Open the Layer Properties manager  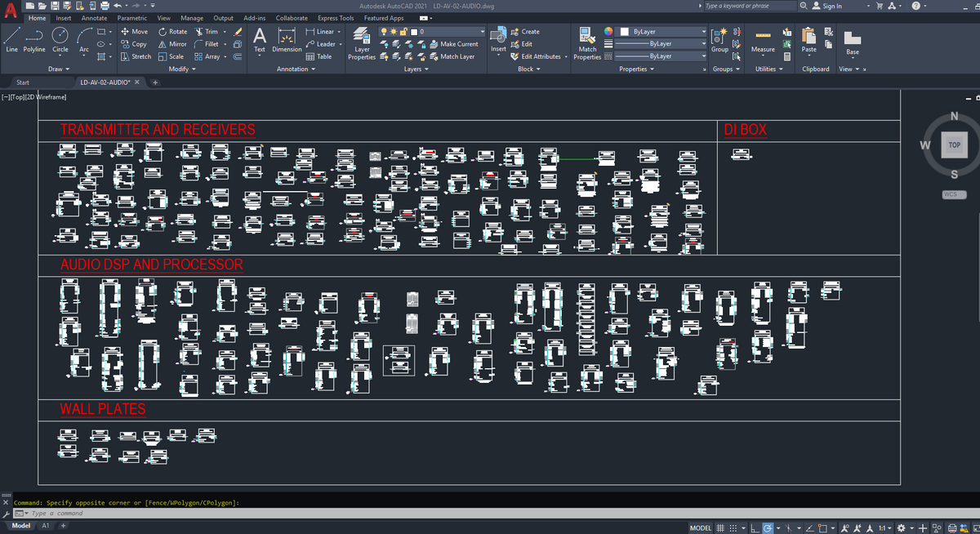coord(362,43)
